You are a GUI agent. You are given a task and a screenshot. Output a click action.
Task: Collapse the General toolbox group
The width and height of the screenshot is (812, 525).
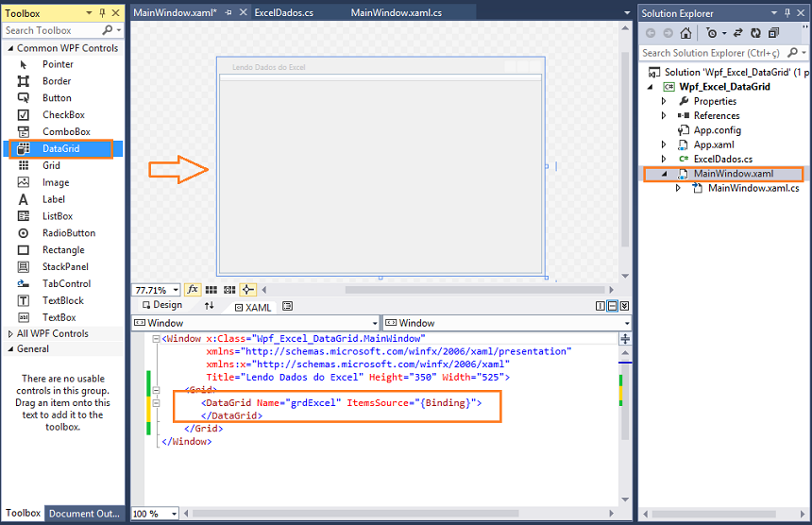pos(10,349)
